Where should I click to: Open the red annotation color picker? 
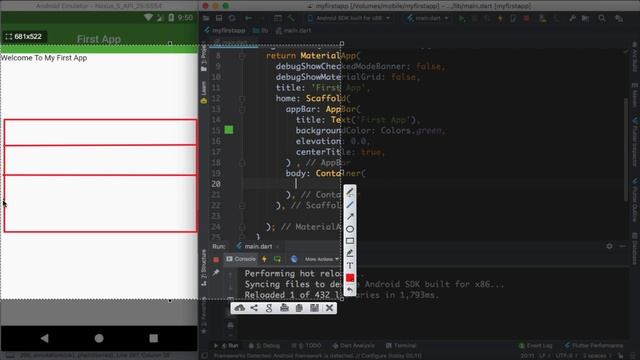350,278
